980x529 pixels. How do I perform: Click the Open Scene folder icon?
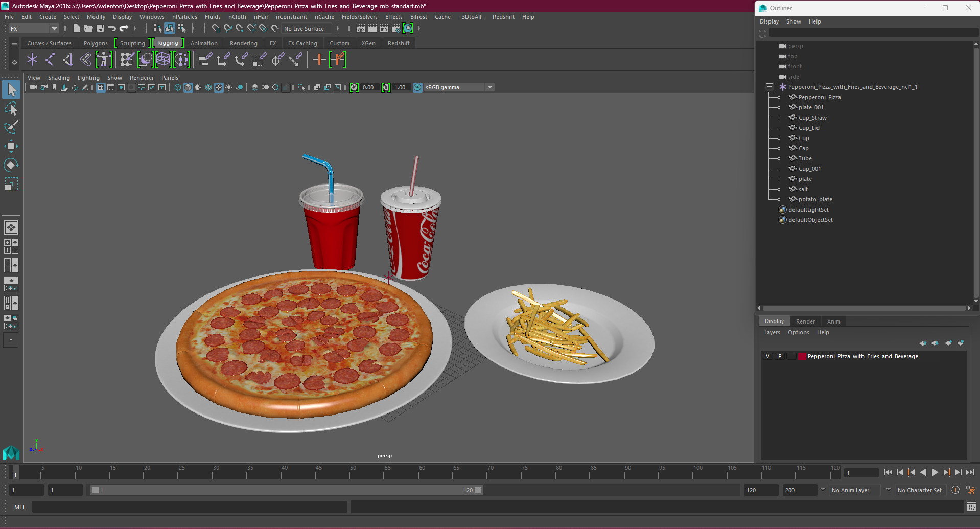click(88, 29)
